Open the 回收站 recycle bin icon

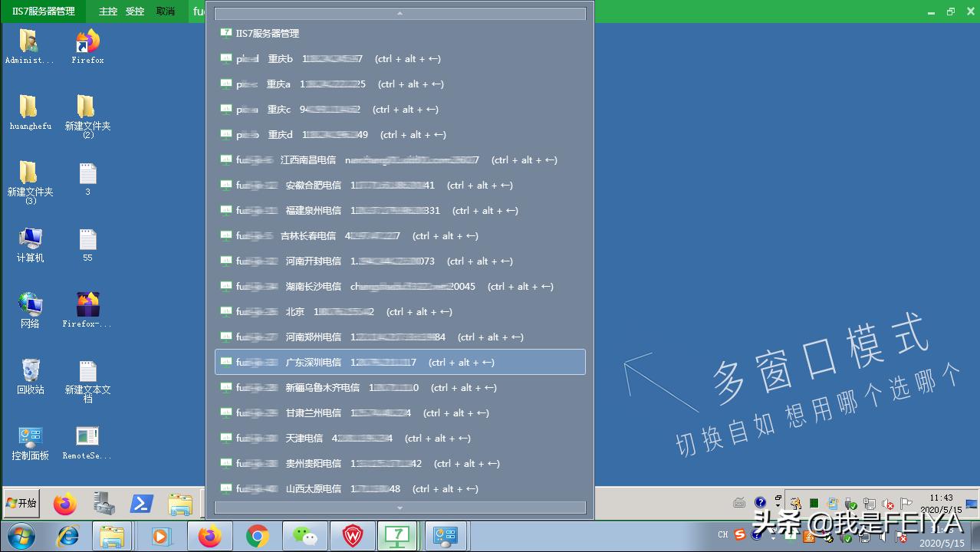tap(31, 376)
